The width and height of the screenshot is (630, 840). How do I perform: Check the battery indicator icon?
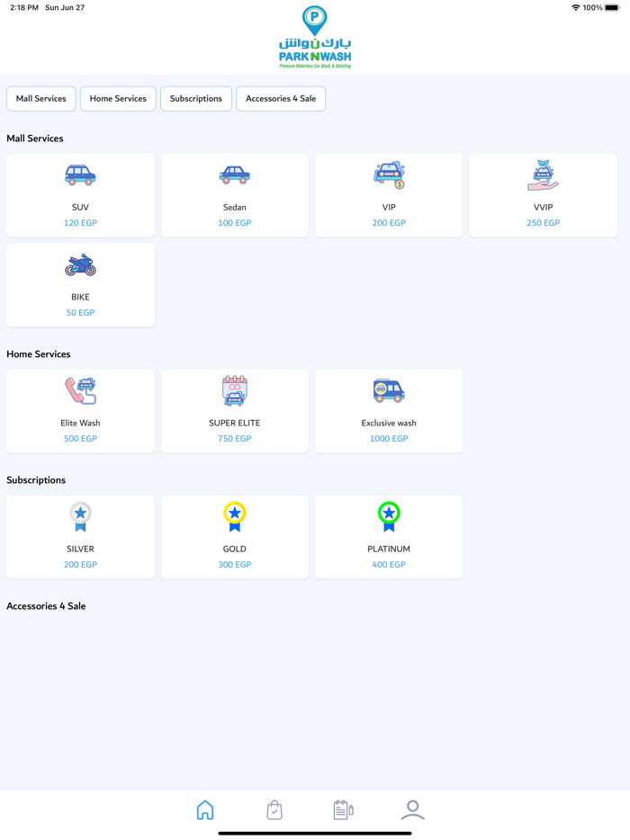point(612,7)
